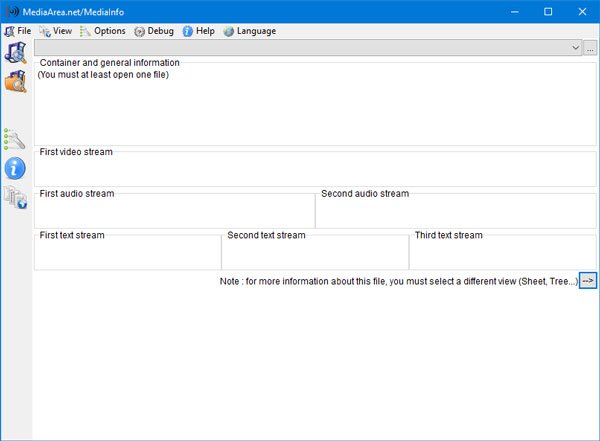Image resolution: width=600 pixels, height=441 pixels.
Task: Click the 'First text stream' label
Action: pos(72,235)
